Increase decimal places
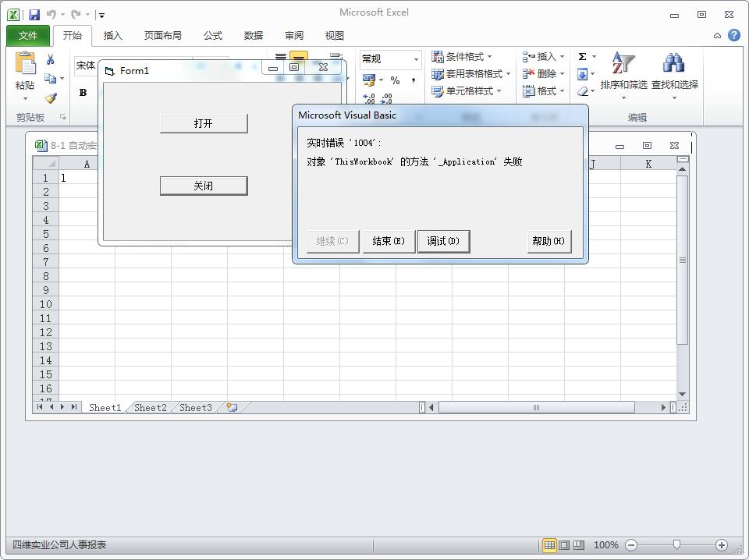Viewport: 749px width, 560px height. point(369,98)
